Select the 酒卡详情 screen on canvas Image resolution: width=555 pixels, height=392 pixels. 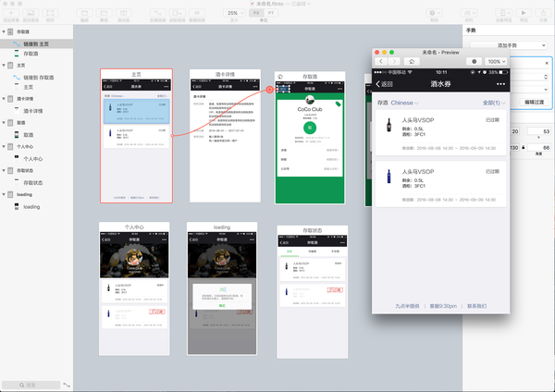click(225, 136)
